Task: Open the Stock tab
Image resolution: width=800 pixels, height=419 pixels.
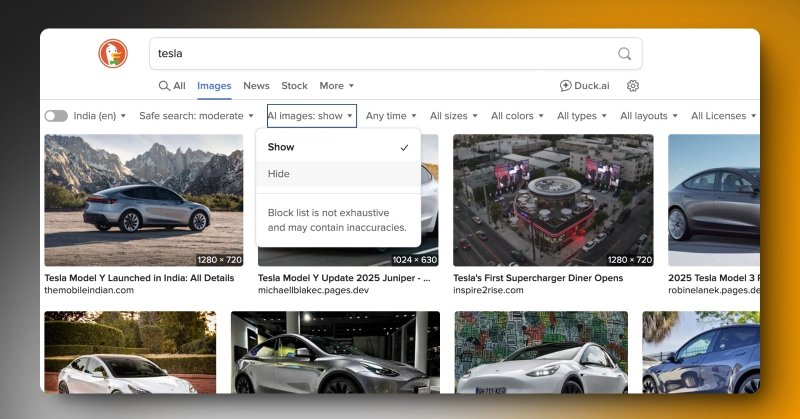Action: click(294, 86)
